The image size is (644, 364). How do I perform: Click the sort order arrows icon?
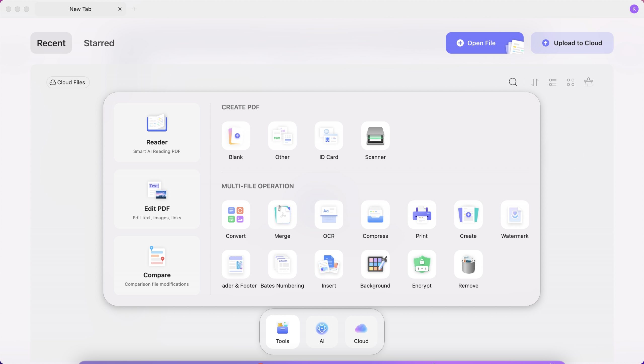535,82
